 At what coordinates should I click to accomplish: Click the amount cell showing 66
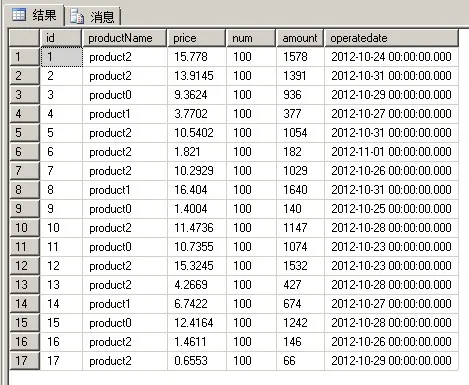[x=300, y=361]
